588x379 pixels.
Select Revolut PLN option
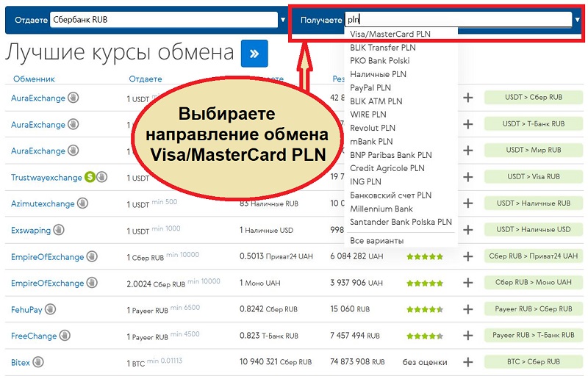tap(373, 128)
